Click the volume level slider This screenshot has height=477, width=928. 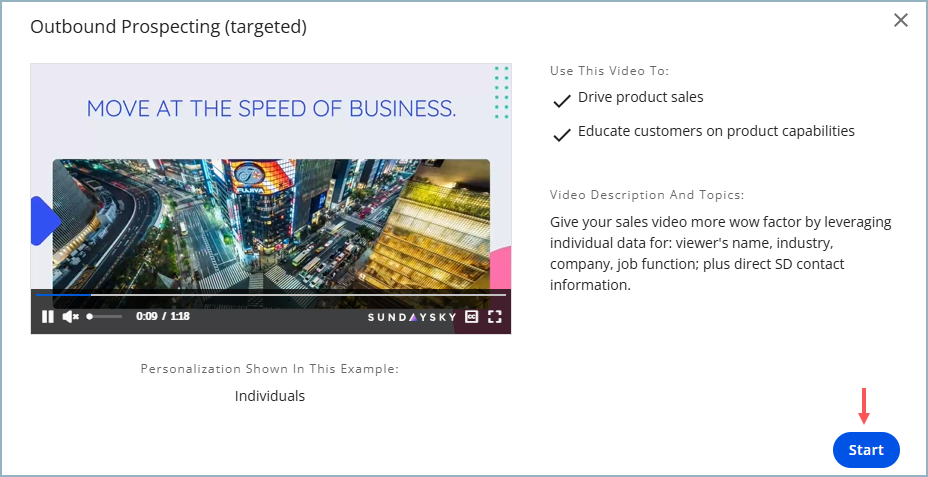(x=105, y=317)
